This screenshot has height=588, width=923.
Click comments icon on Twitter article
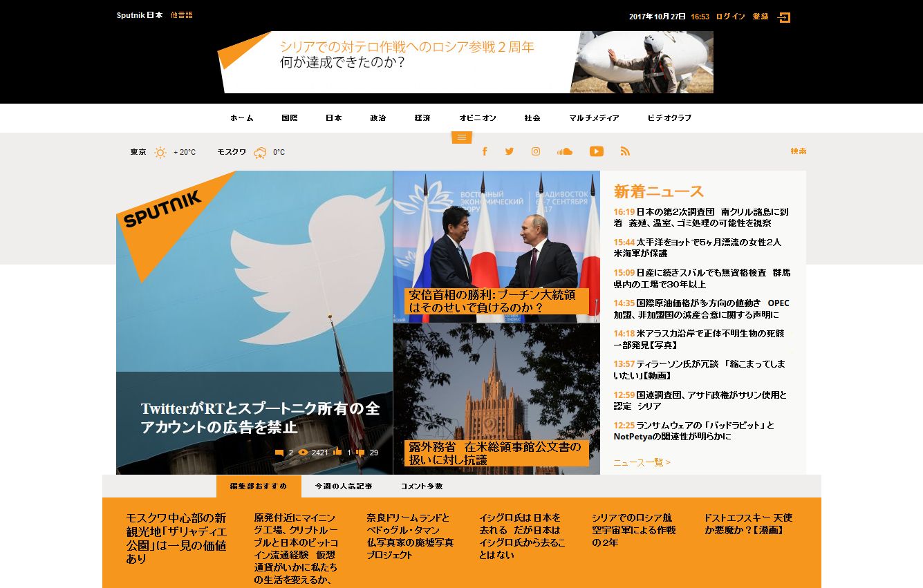pos(279,453)
